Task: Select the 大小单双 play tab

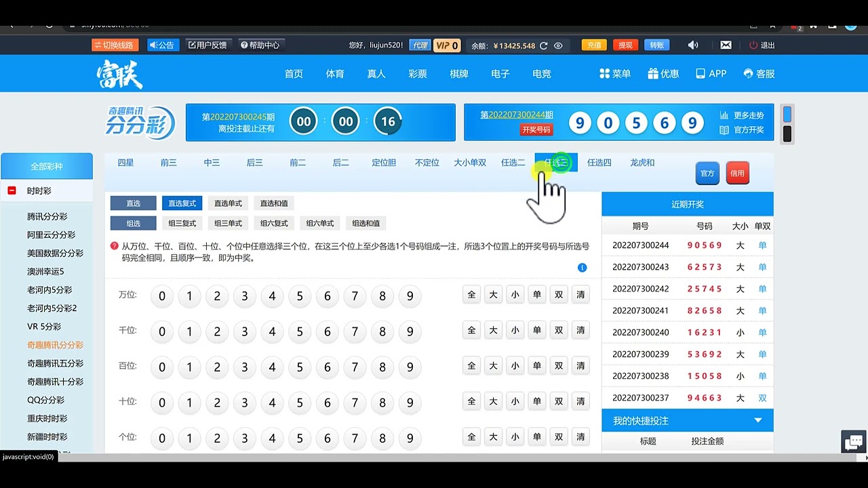Action: (470, 163)
